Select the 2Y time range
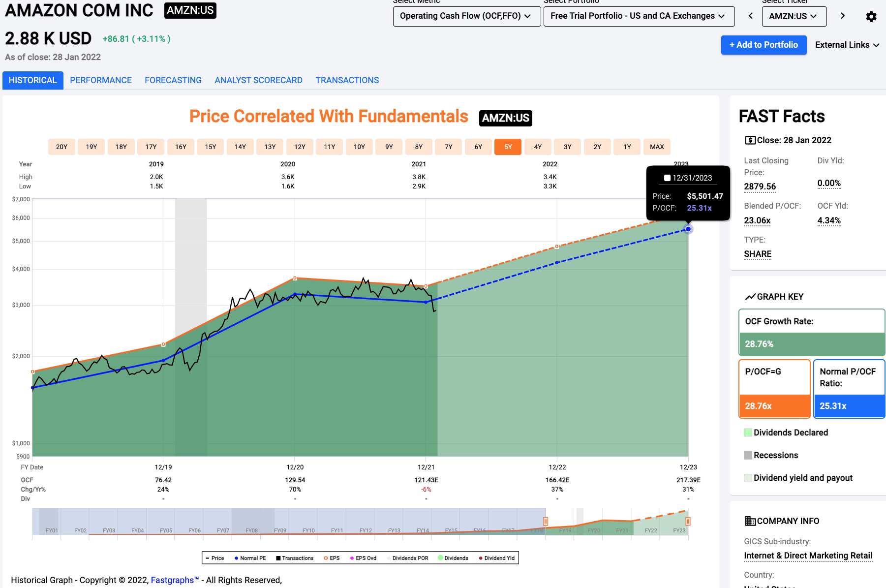Screen dimensions: 886x588 [x=597, y=147]
